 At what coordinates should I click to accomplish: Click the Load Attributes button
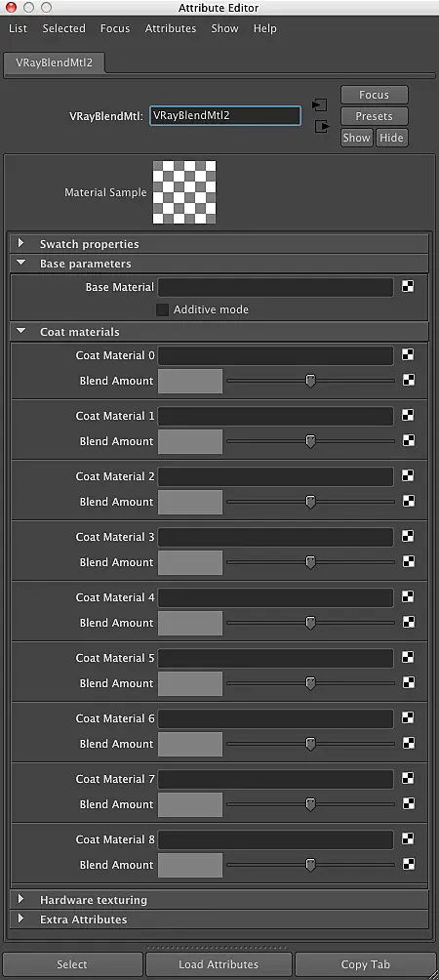[219, 964]
